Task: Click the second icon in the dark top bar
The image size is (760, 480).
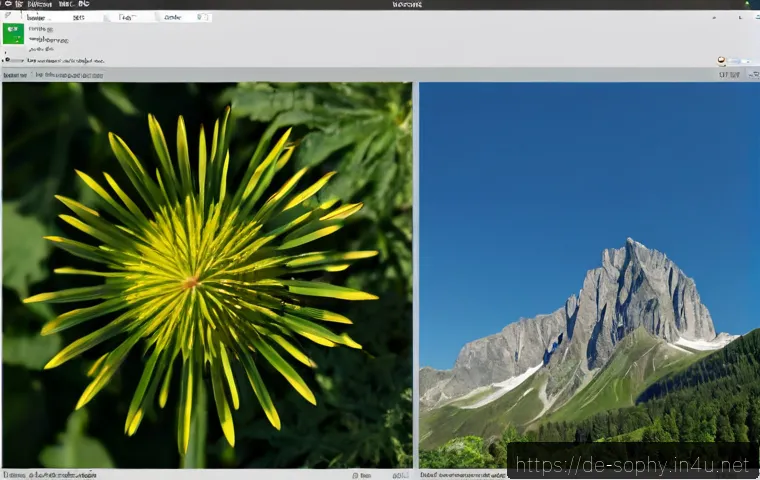Action: point(19,4)
